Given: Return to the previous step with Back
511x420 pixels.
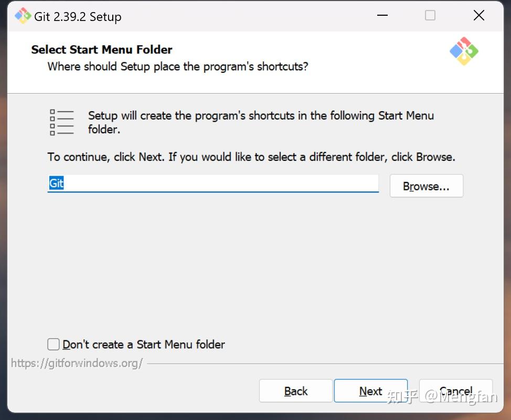Looking at the screenshot, I should point(296,391).
